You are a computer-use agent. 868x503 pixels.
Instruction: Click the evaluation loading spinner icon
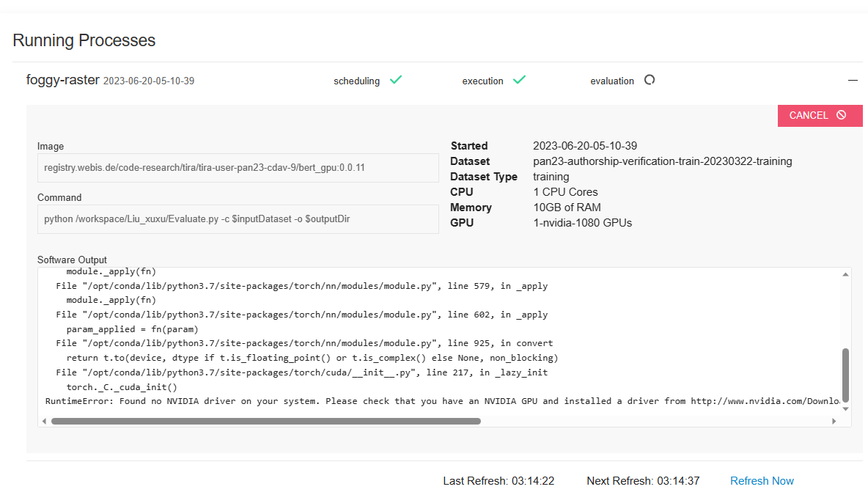click(x=650, y=81)
